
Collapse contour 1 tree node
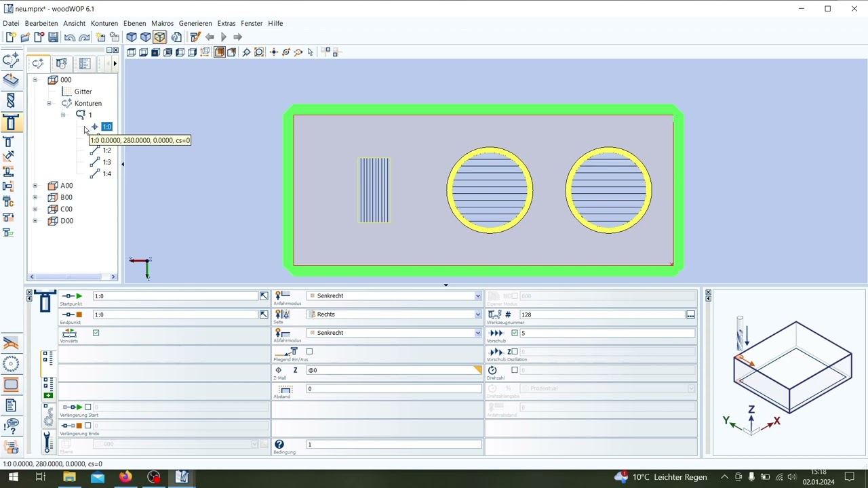63,115
